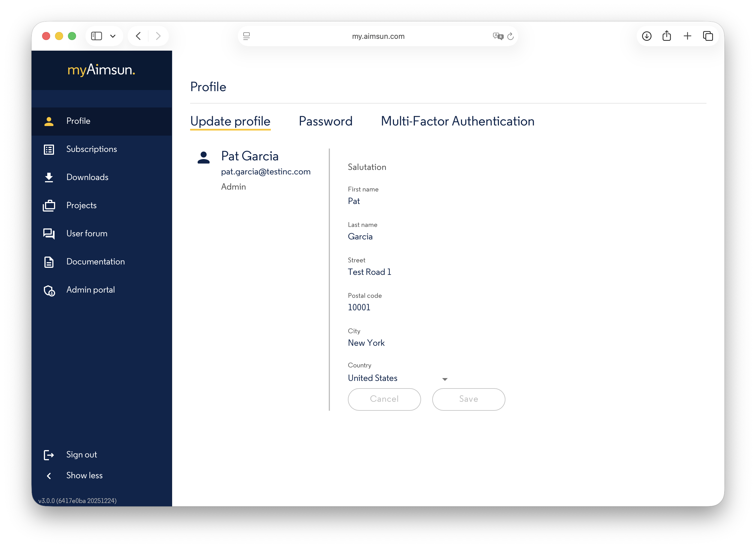This screenshot has height=548, width=756.
Task: Open Safari downloads icon
Action: click(x=647, y=36)
